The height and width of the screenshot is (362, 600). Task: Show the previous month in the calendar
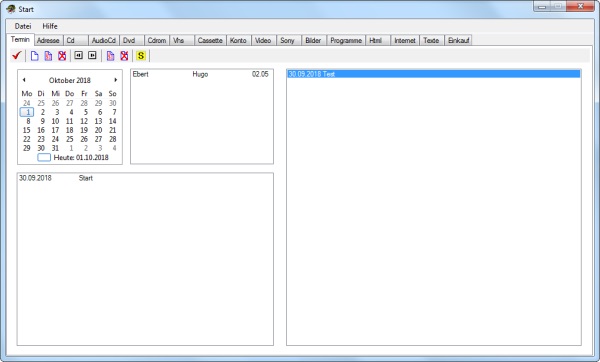point(24,80)
